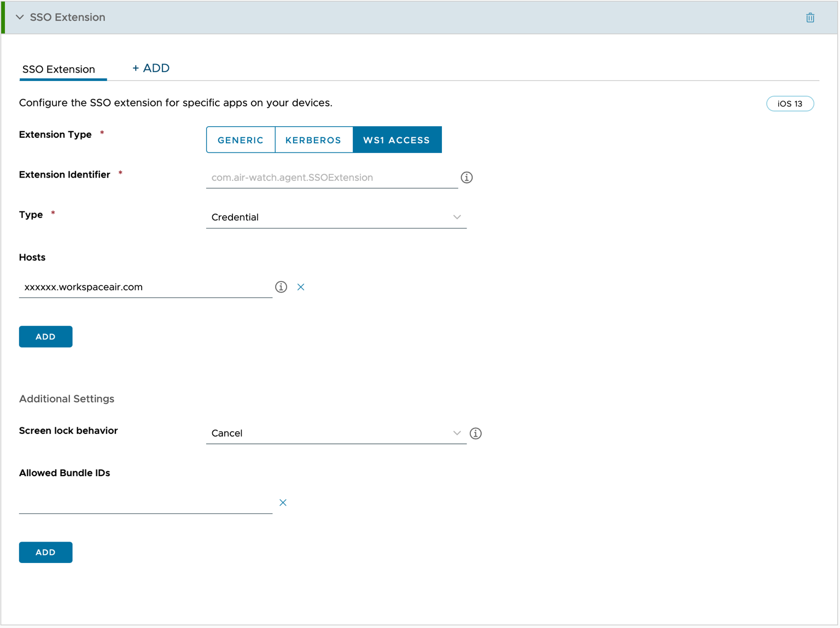The image size is (840, 628).
Task: Select the WS1 ACCESS extension type
Action: (397, 139)
